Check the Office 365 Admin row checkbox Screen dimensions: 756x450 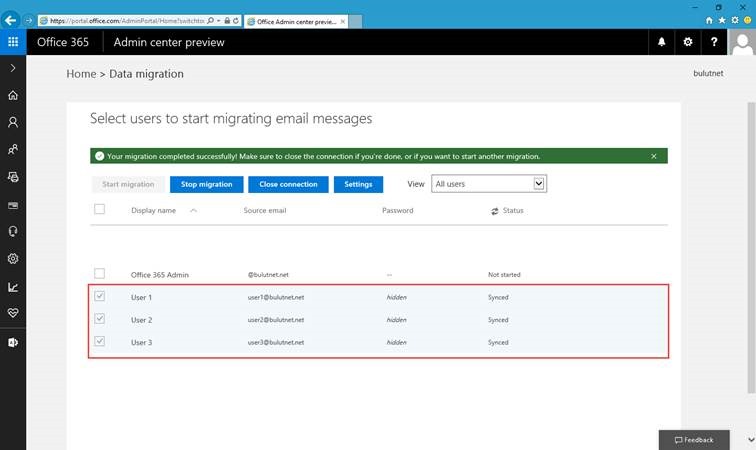click(99, 273)
